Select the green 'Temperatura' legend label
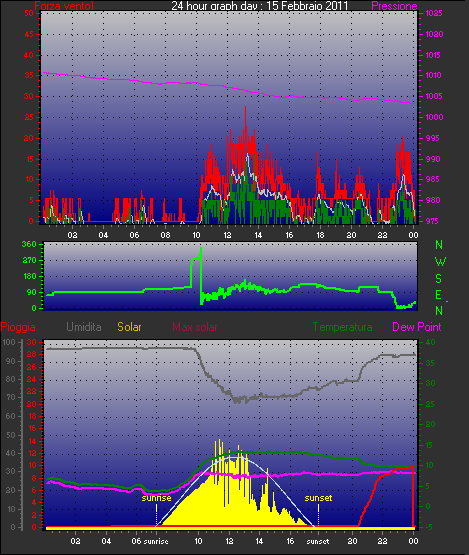469x555 pixels. [342, 327]
